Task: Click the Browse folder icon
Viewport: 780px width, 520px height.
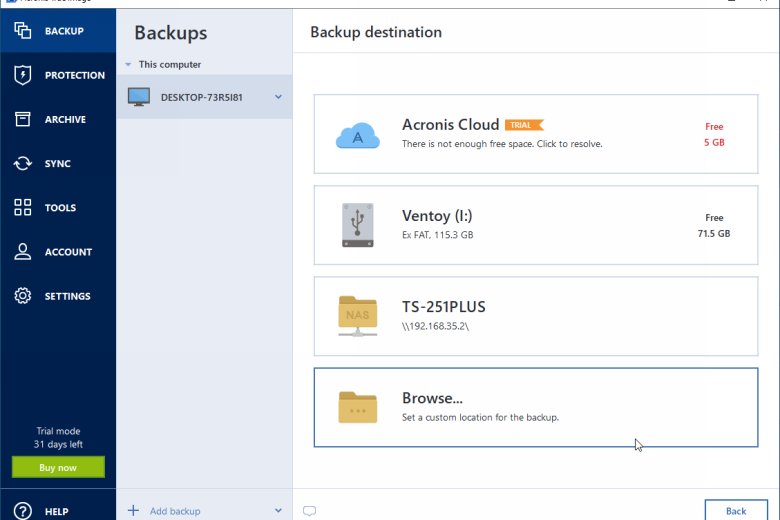Action: (358, 407)
